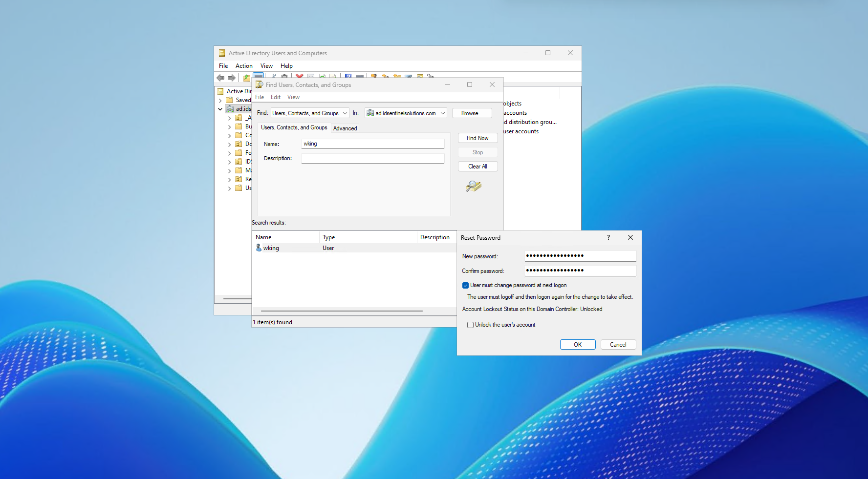Open View menu in Active Directory window

(266, 66)
